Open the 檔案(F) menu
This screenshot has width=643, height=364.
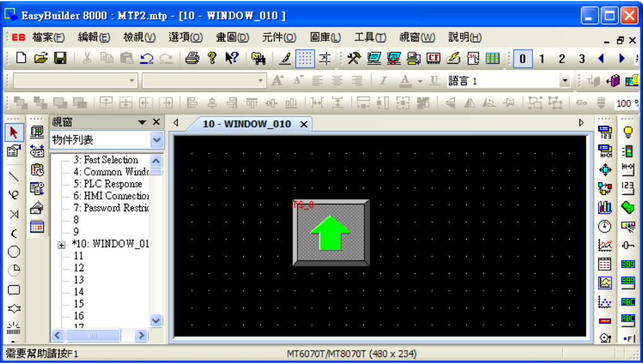[49, 37]
